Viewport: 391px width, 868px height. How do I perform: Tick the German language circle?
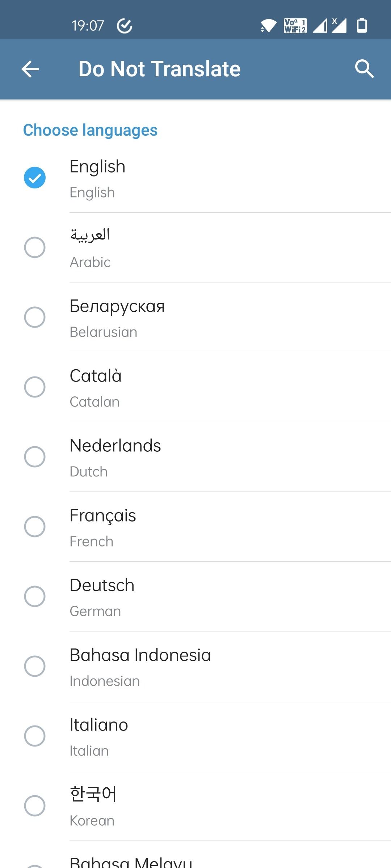(x=35, y=596)
